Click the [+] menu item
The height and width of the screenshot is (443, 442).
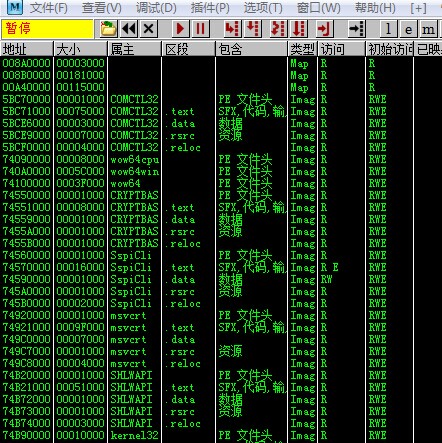pyautogui.click(x=418, y=8)
